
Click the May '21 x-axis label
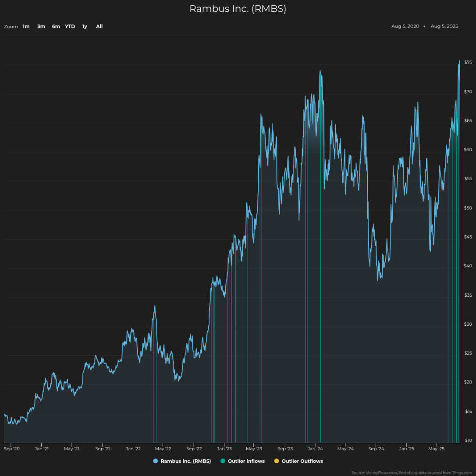(71, 449)
